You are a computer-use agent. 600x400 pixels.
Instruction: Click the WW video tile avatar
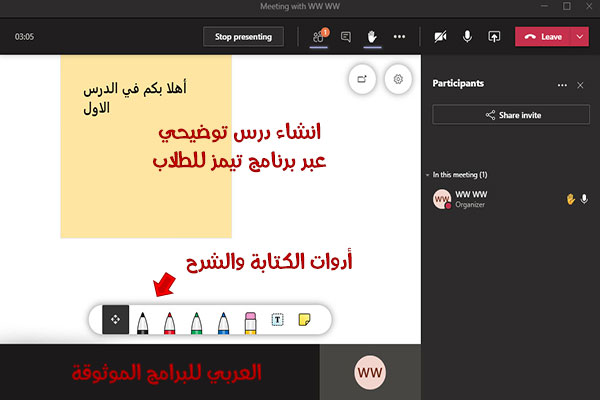(370, 372)
